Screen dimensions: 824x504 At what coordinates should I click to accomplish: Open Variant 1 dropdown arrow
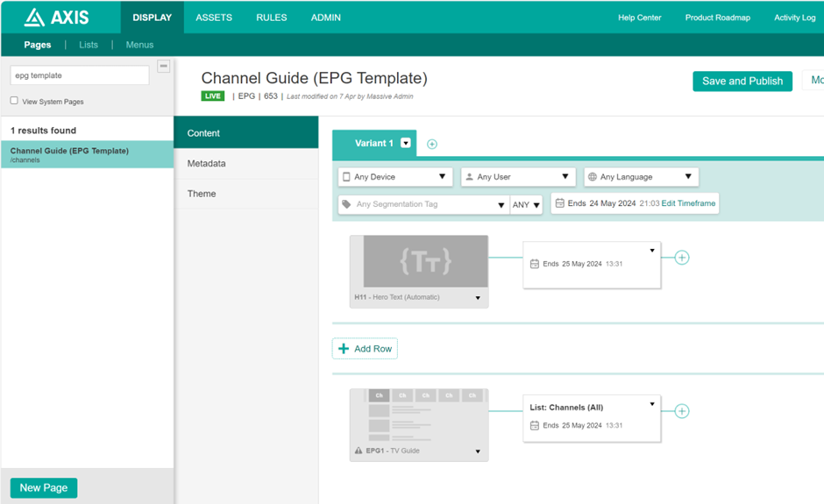coord(406,143)
